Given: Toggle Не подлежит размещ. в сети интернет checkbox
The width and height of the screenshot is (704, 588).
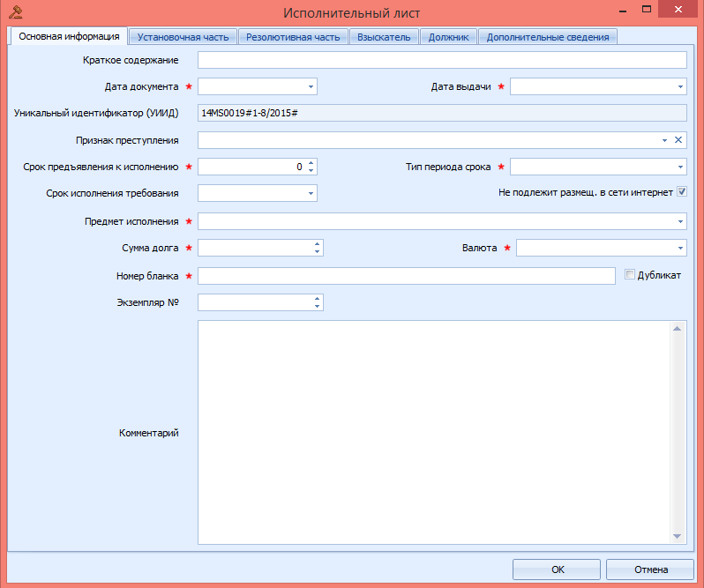Looking at the screenshot, I should (682, 192).
